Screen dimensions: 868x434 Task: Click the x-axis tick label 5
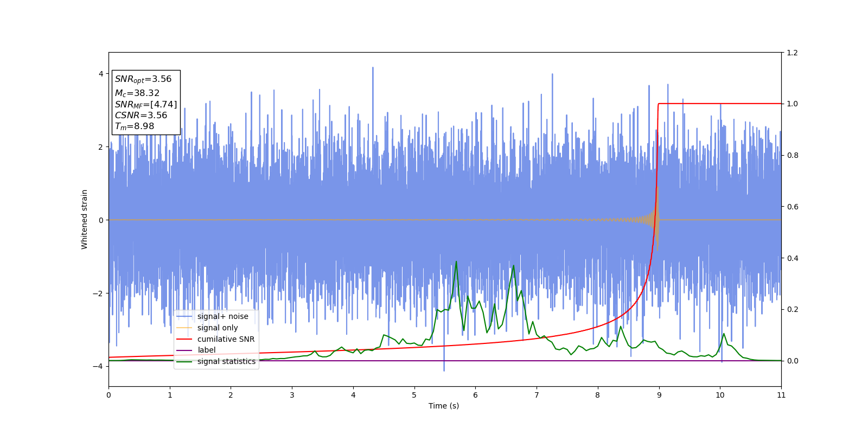point(414,395)
